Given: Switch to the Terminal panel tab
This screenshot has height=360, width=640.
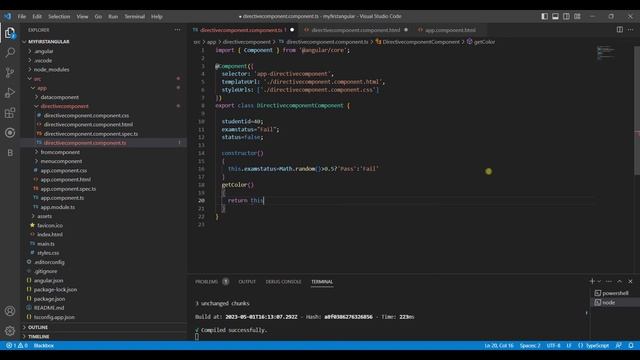Looking at the screenshot, I should 322,282.
